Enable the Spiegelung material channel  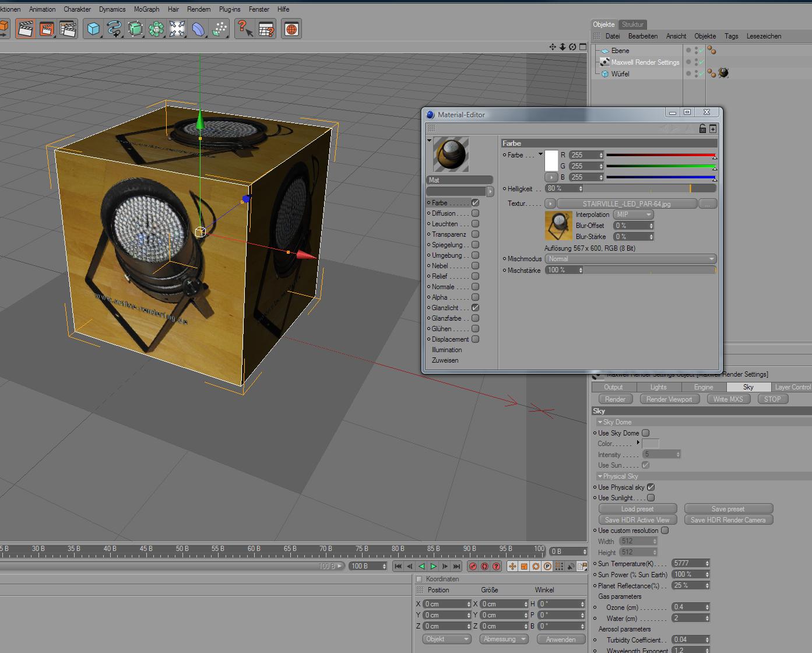coord(475,245)
